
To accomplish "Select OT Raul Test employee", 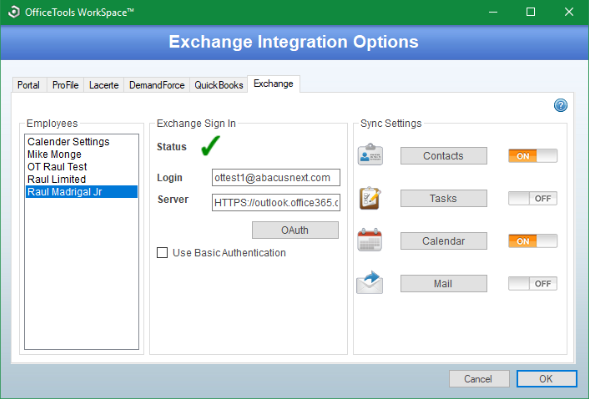I will click(82, 167).
